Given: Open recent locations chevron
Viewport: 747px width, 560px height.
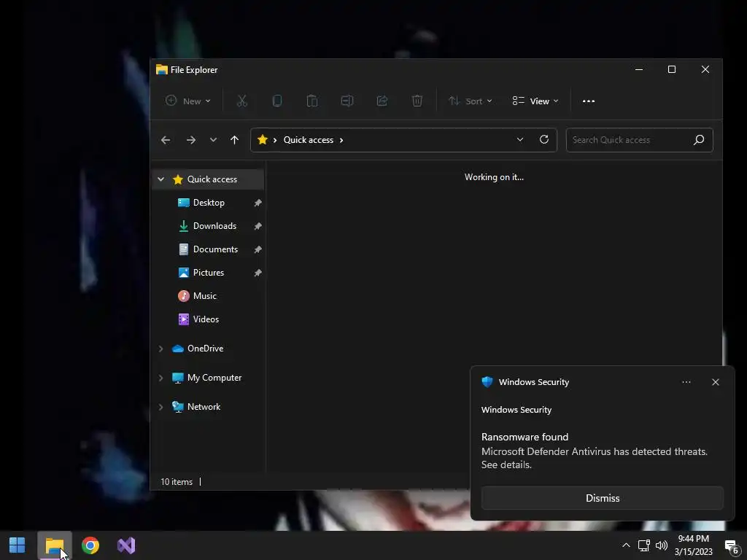Looking at the screenshot, I should 213,140.
